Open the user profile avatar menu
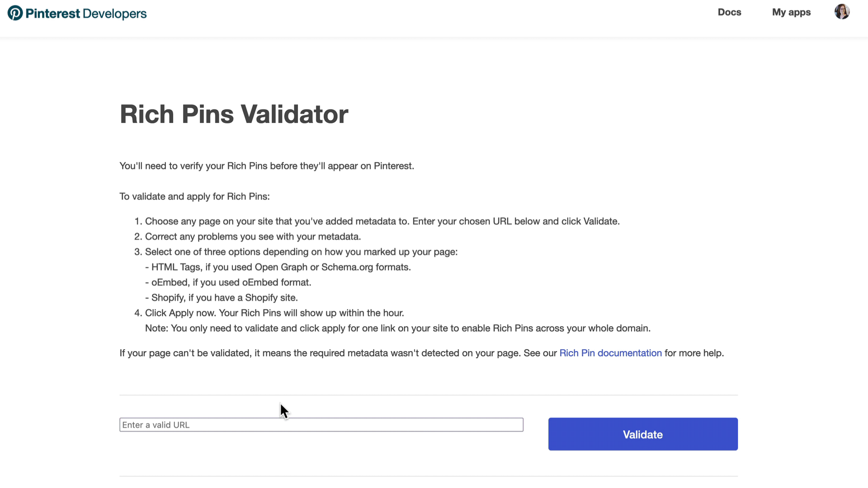Screen dimensions: 868x488 click(x=842, y=12)
